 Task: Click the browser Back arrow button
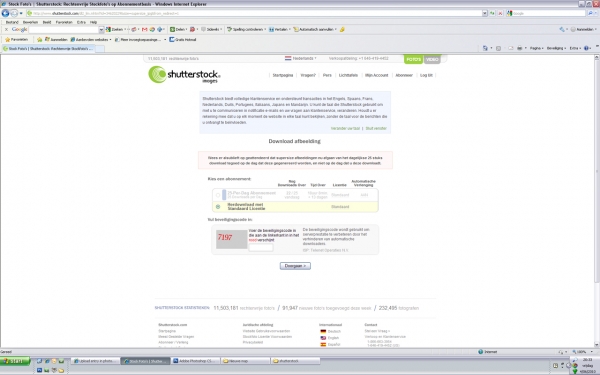pyautogui.click(x=5, y=13)
